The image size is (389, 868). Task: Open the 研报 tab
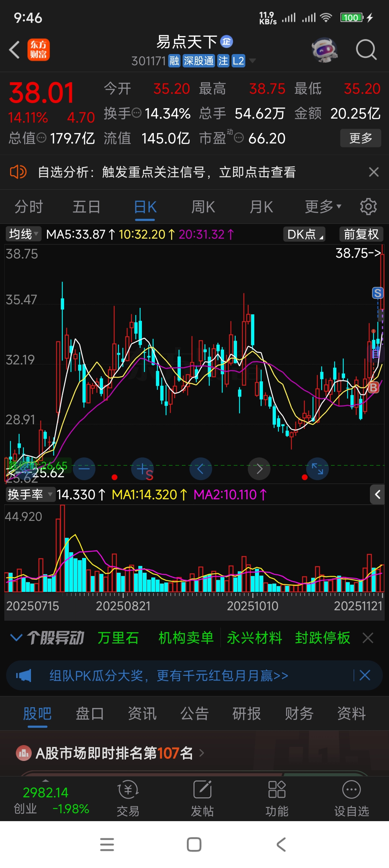click(x=247, y=713)
